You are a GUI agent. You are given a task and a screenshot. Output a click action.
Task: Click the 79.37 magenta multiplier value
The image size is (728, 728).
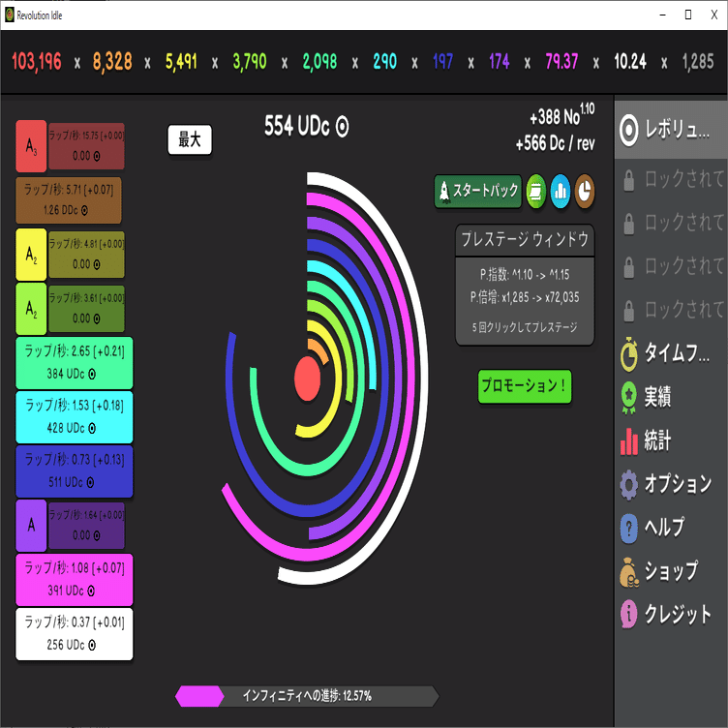(561, 61)
